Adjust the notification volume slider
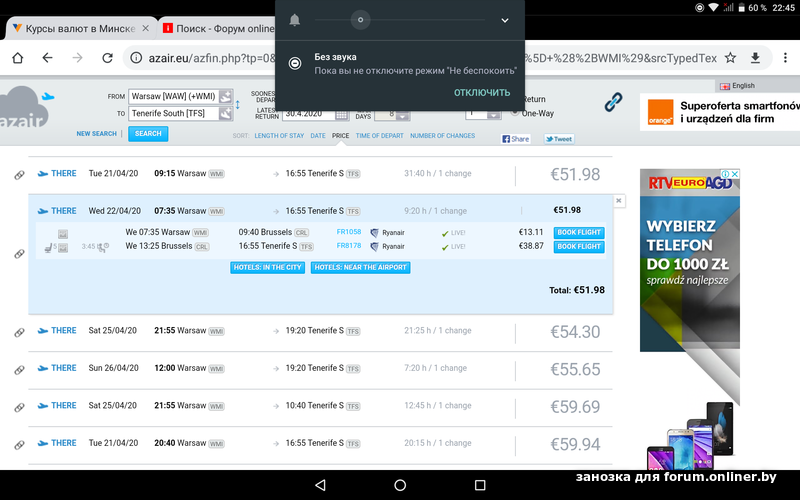 [399, 20]
